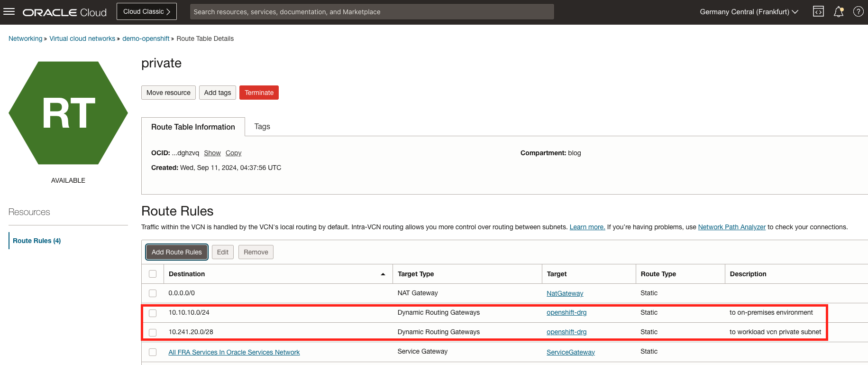Check the 0.0.0.0/0 route rule checkbox
868x365 pixels.
(153, 293)
